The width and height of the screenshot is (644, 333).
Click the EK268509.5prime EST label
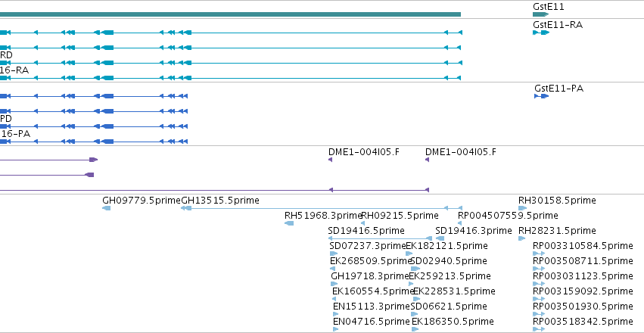(x=371, y=261)
